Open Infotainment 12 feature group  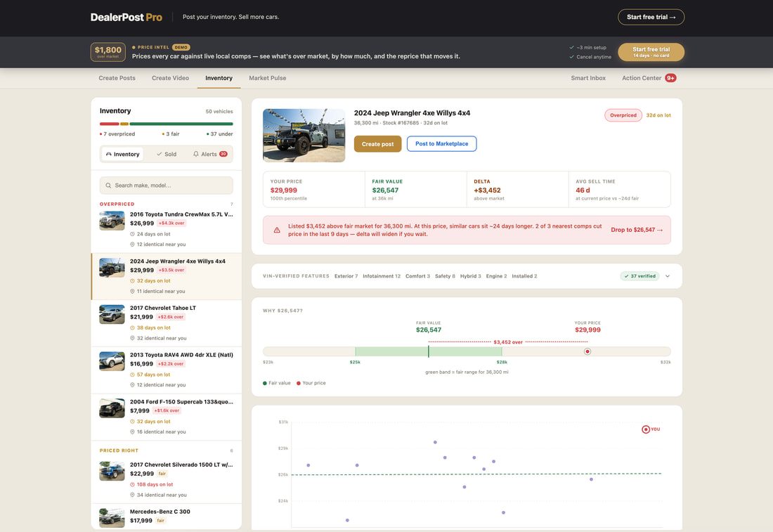[x=382, y=276]
